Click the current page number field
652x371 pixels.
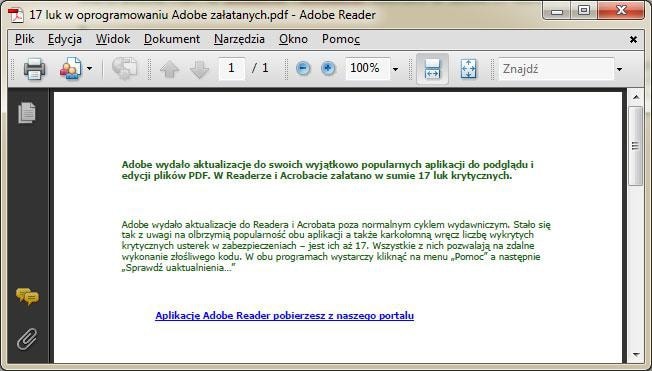(x=231, y=68)
